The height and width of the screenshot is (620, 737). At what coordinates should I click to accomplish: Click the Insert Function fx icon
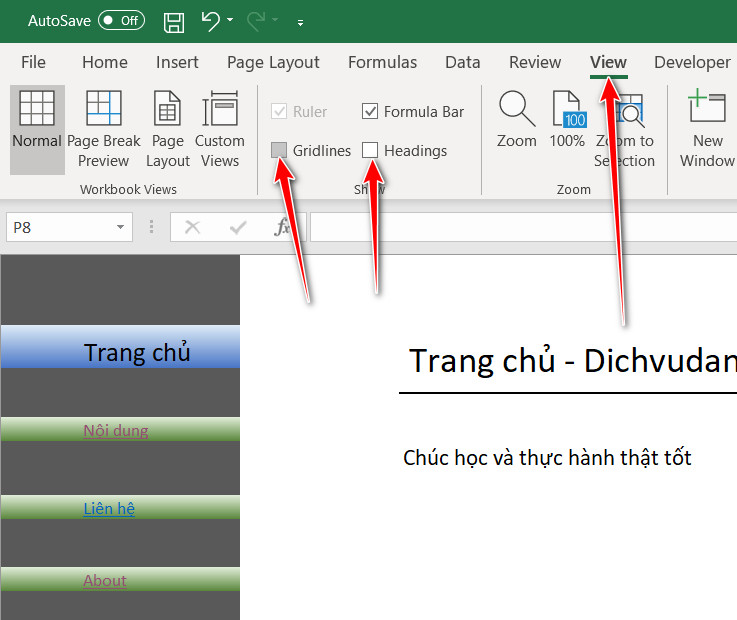pos(282,228)
